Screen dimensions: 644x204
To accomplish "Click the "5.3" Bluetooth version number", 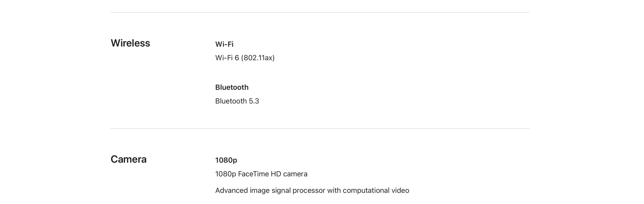I will click(254, 101).
